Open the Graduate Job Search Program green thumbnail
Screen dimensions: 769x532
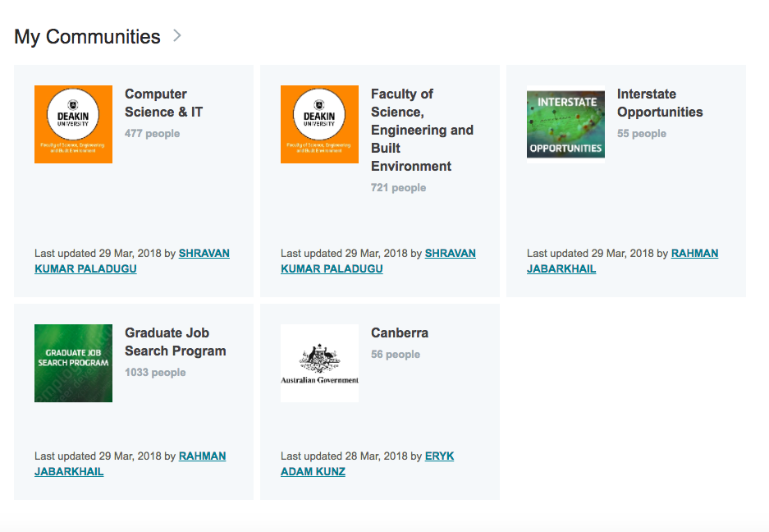click(73, 363)
